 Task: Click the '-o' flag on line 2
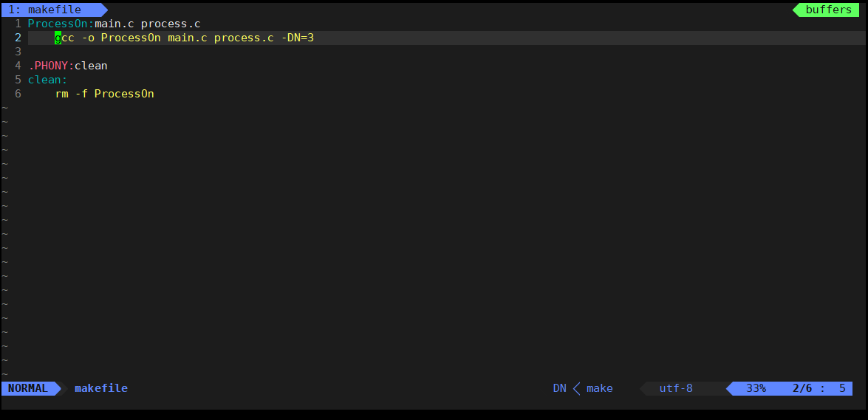point(87,38)
